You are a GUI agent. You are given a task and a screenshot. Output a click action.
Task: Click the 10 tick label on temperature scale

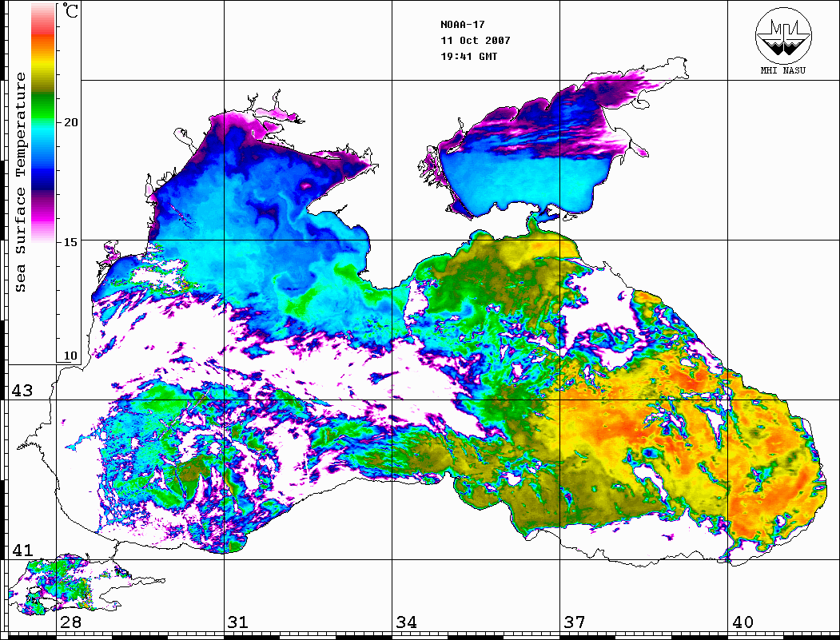[x=70, y=356]
